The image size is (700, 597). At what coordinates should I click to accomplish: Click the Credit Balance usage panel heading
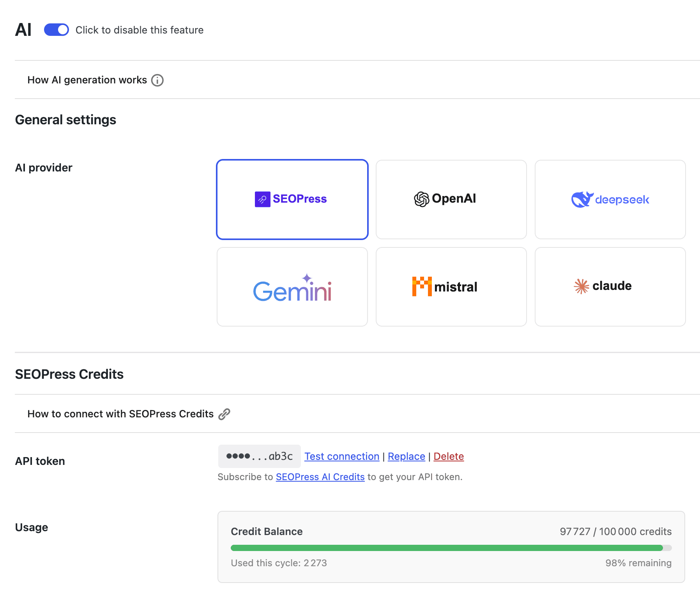(267, 532)
